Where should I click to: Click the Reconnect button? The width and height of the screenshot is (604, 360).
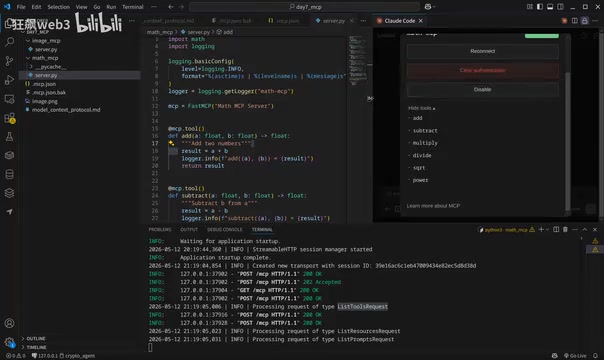pyautogui.click(x=483, y=51)
